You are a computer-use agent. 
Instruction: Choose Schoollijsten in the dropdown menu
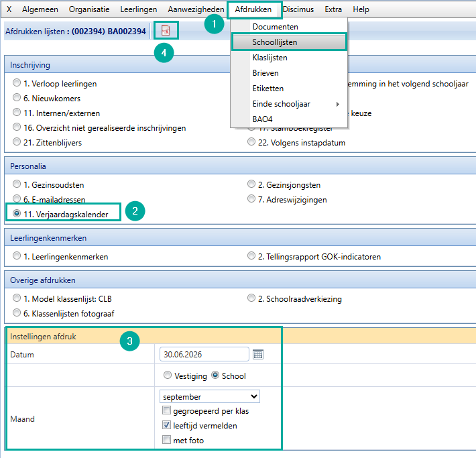(289, 42)
